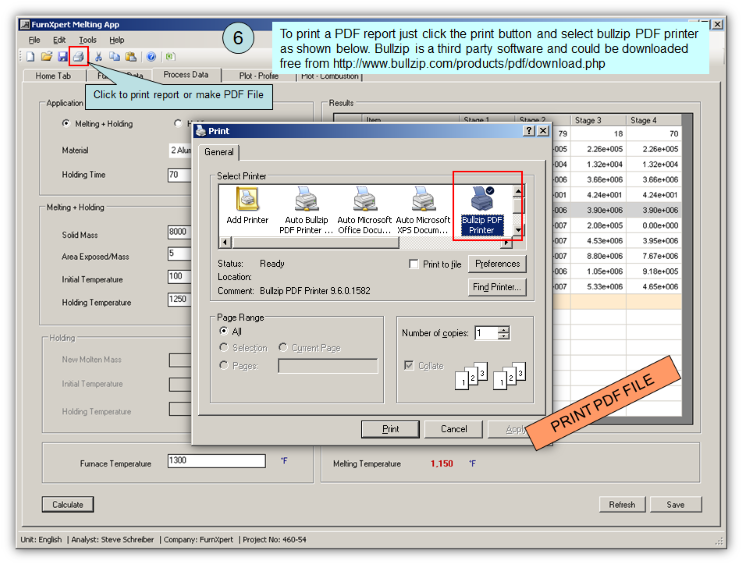Click the Find Printer button

498,287
